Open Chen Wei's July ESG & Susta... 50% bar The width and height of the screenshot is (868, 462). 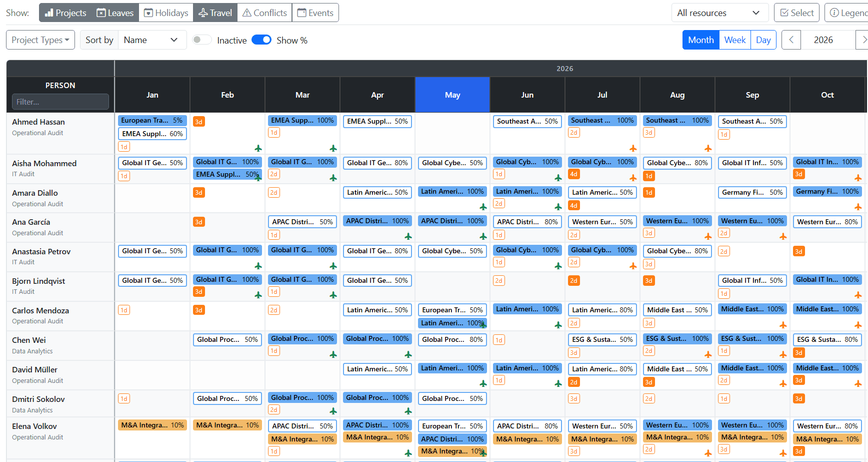[x=602, y=339]
